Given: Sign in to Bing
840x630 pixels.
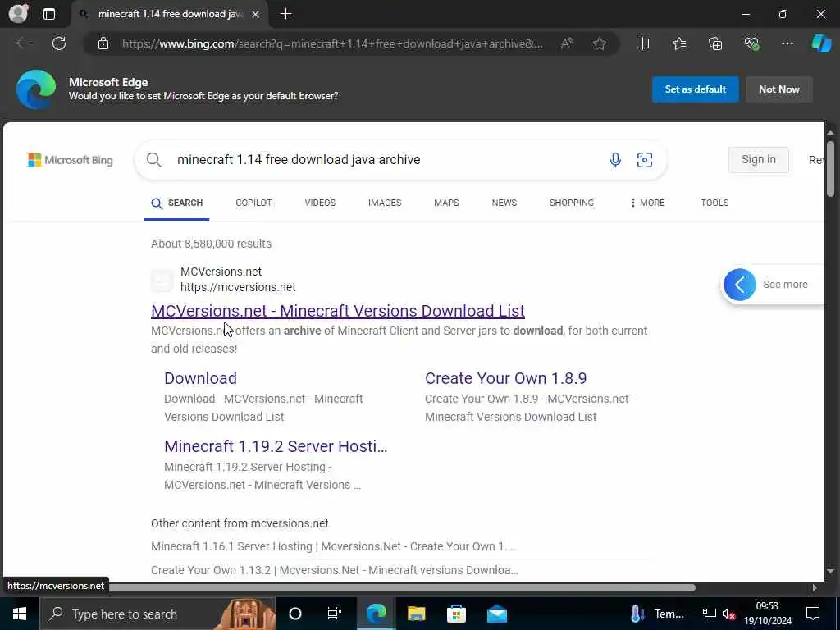Looking at the screenshot, I should pos(758,160).
